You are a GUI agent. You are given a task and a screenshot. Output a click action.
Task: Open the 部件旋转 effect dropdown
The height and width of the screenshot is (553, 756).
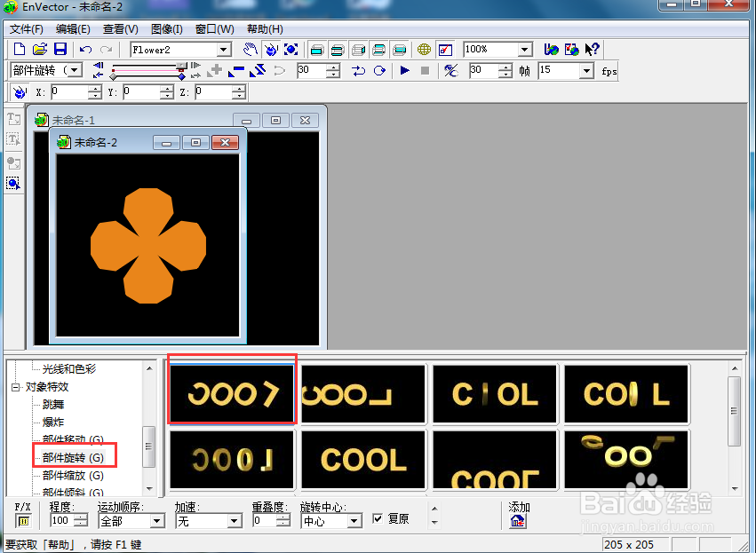[75, 70]
